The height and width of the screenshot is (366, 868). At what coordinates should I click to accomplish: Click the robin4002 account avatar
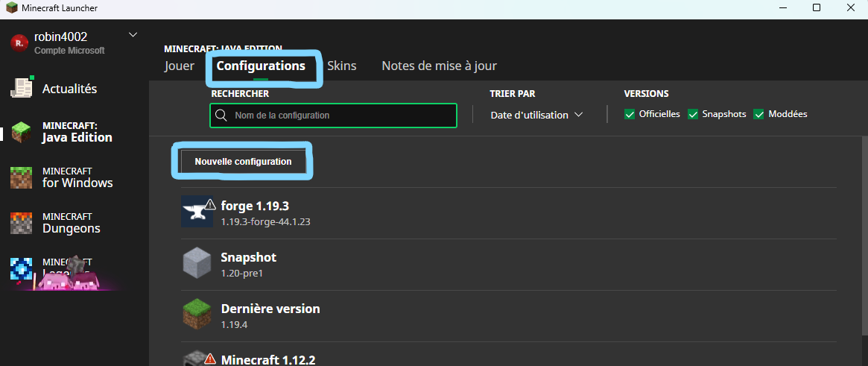(x=19, y=43)
